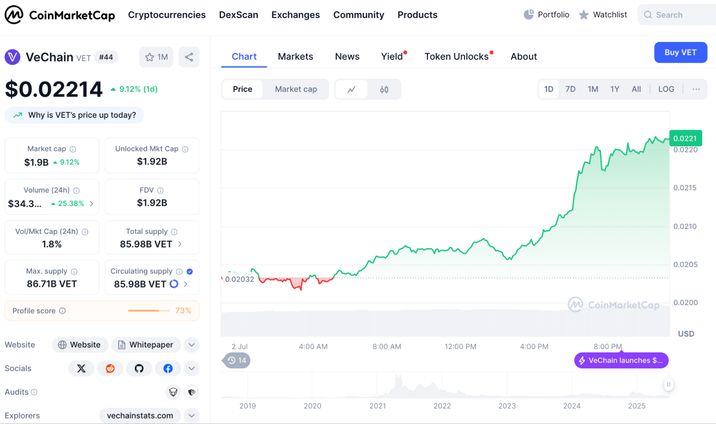Image resolution: width=716 pixels, height=424 pixels.
Task: Click the info icon beside Unlocked Mkt Cap
Action: pos(185,149)
